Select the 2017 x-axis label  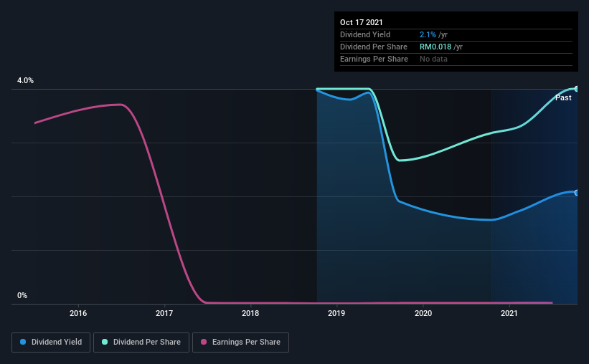click(x=164, y=313)
